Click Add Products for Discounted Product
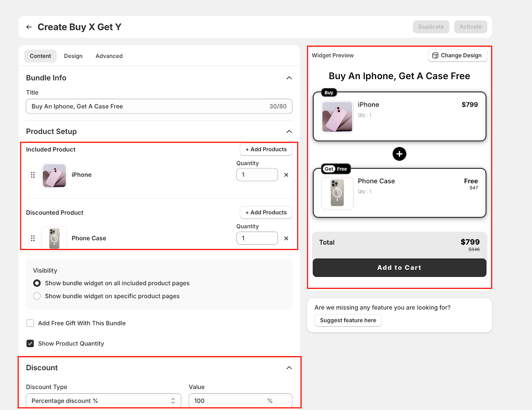Image resolution: width=532 pixels, height=410 pixels. pyautogui.click(x=266, y=213)
